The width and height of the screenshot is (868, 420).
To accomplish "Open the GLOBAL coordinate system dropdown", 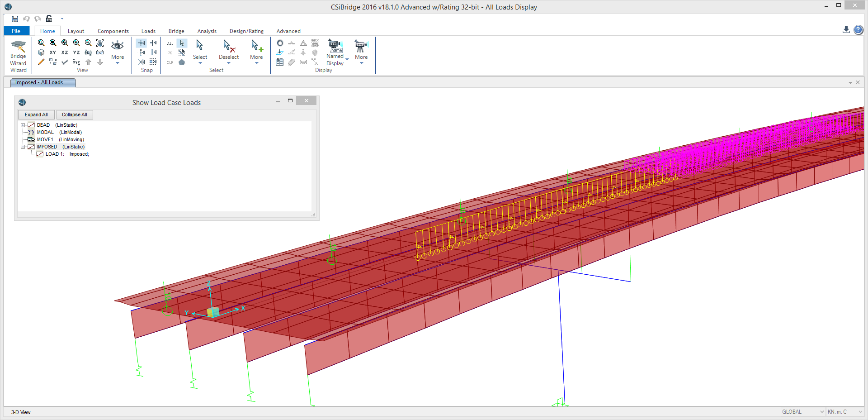I will [803, 412].
